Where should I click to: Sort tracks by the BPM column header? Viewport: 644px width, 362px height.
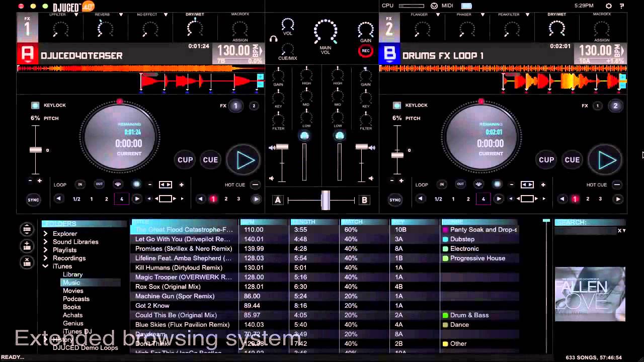(264, 222)
